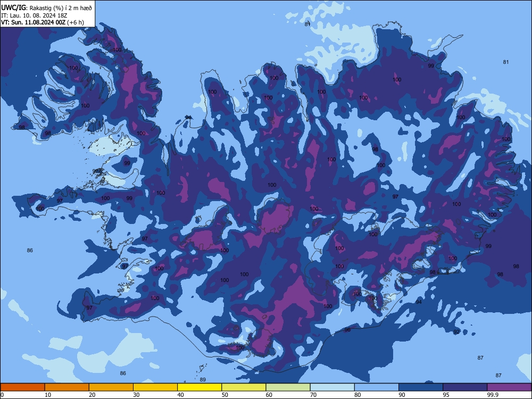The width and height of the screenshot is (532, 399).
Task: Click the legend tick label '10'
Action: point(48,395)
